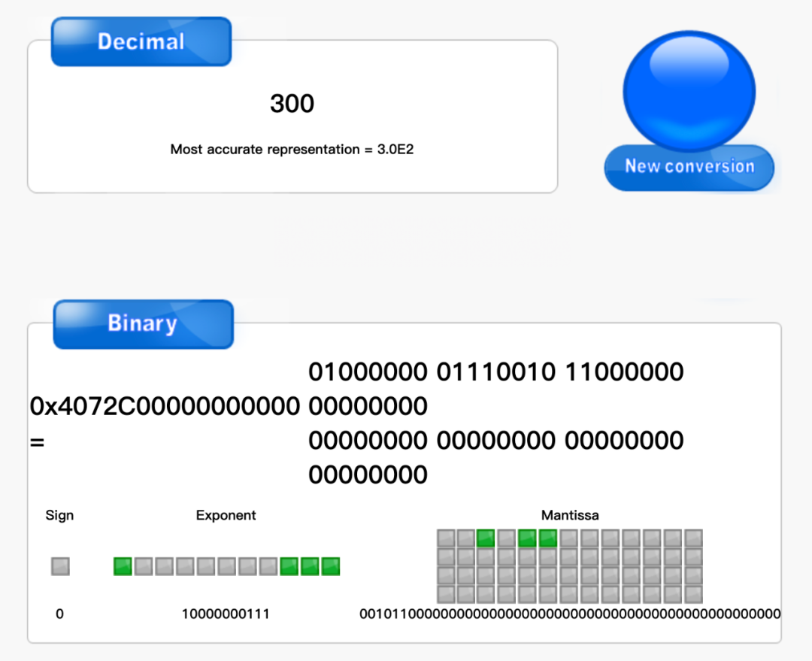The image size is (812, 661).
Task: Click the 'Most accurate representation = 3.0E2' text
Action: coord(292,150)
